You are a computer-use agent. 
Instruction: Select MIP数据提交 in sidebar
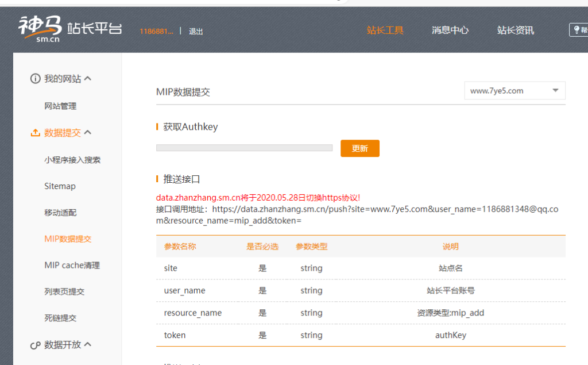pos(68,239)
